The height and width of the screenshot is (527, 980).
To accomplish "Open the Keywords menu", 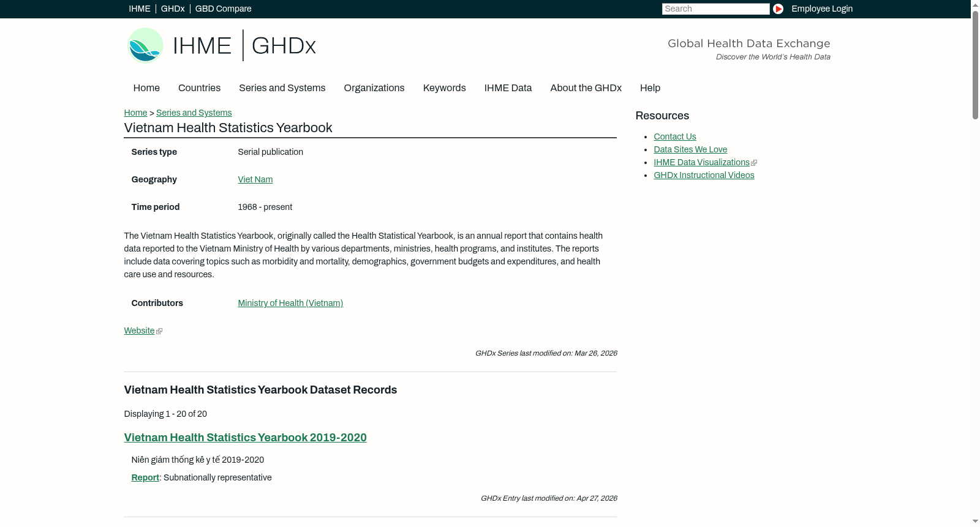I will (444, 88).
